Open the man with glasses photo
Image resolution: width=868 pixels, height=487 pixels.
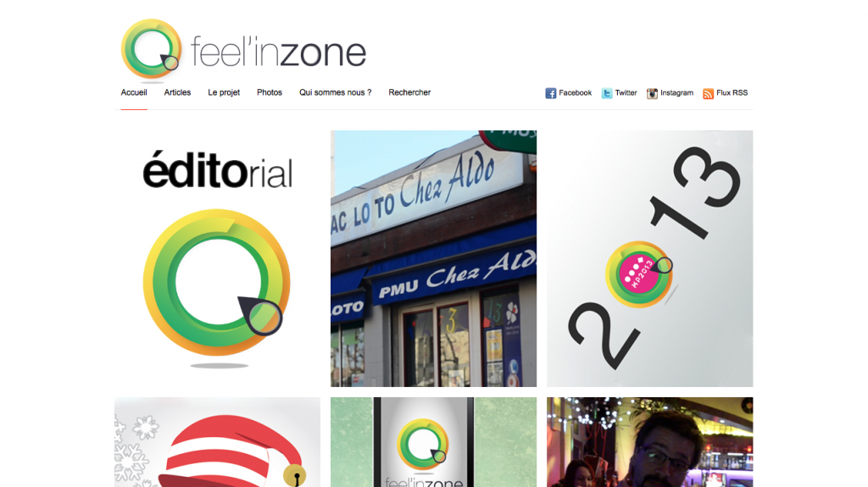(x=650, y=442)
